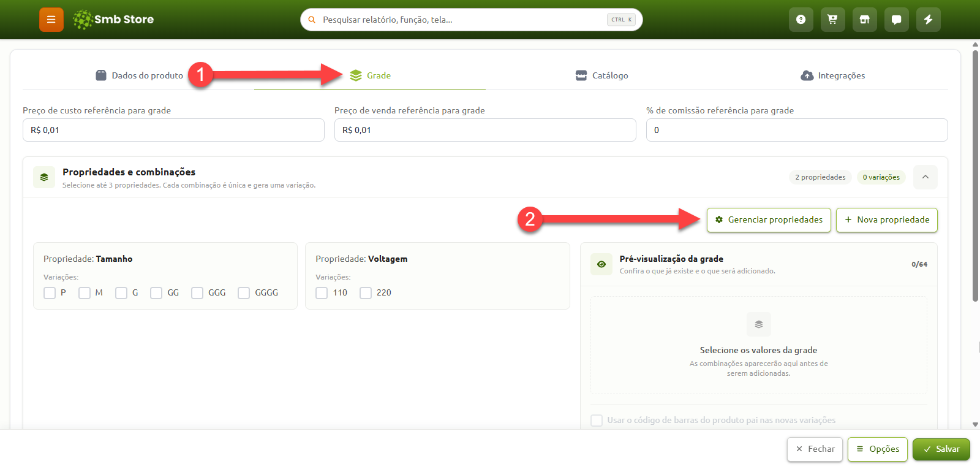Click the empty grade layers placeholder icon
The image size is (980, 469).
point(759,324)
